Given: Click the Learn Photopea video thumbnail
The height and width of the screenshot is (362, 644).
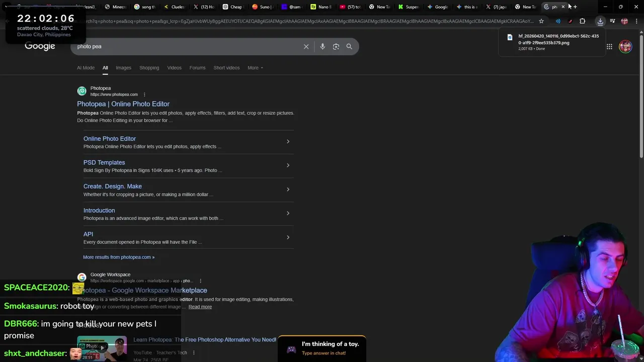Looking at the screenshot, I should coord(102,348).
